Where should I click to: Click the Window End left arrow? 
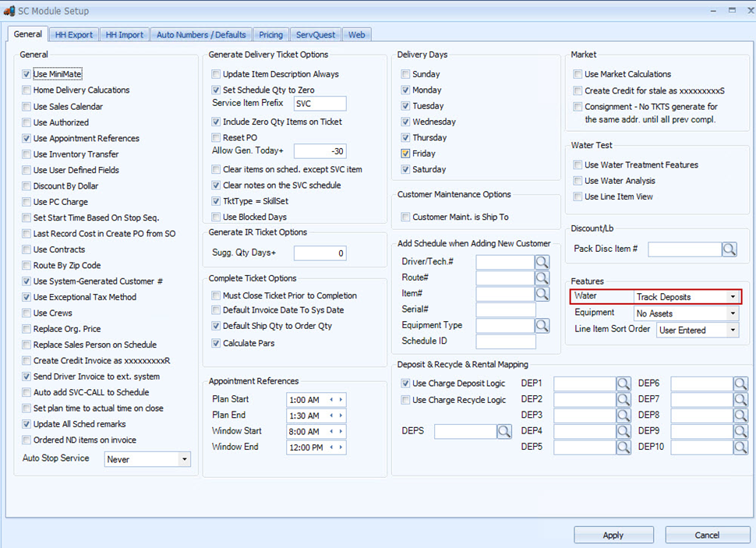pos(331,447)
